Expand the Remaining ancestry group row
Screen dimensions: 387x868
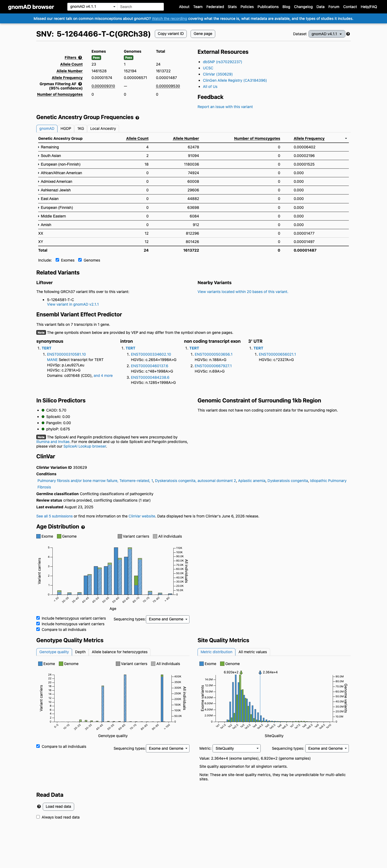pos(48,147)
